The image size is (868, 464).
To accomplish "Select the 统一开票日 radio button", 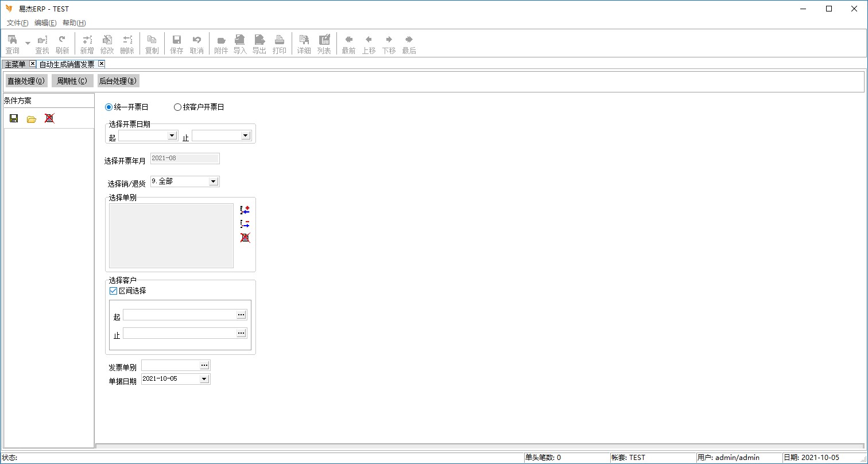I will (x=109, y=107).
